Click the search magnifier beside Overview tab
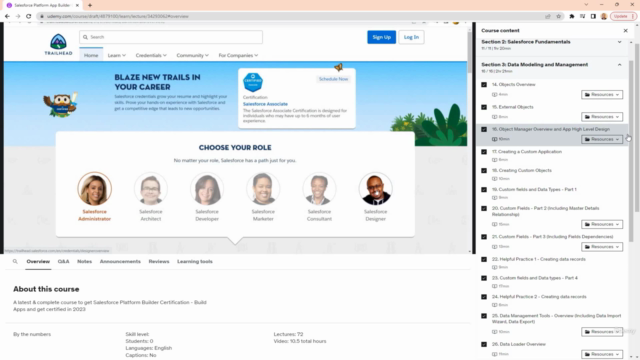Image resolution: width=640 pixels, height=360 pixels. [x=15, y=262]
